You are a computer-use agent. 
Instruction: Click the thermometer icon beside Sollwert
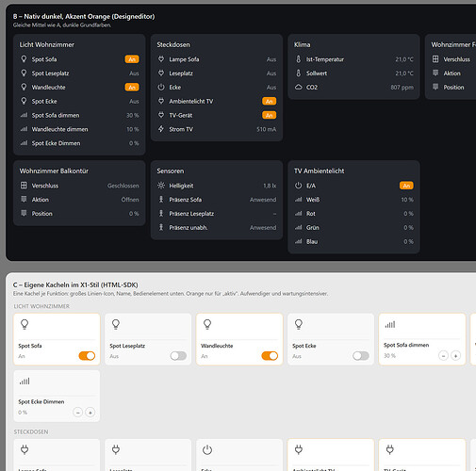[298, 73]
